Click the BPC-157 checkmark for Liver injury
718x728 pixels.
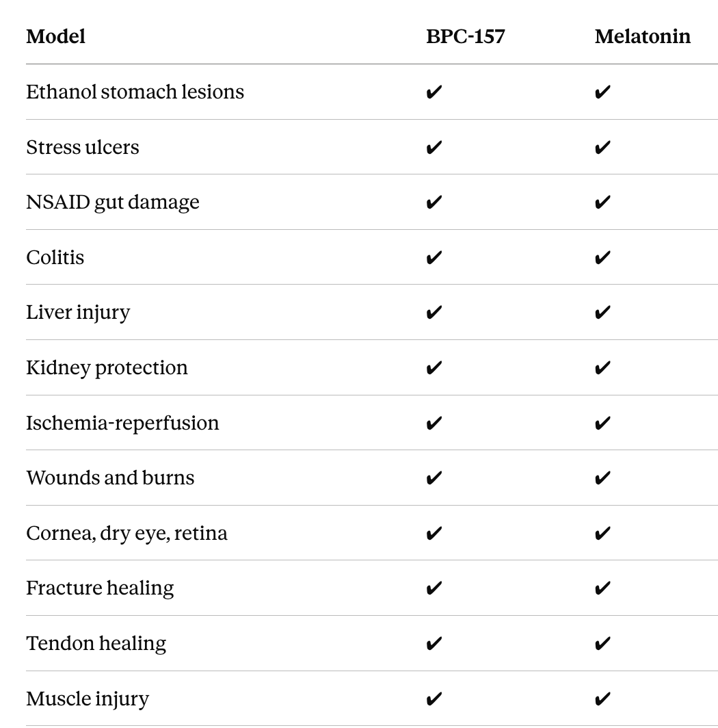[434, 313]
